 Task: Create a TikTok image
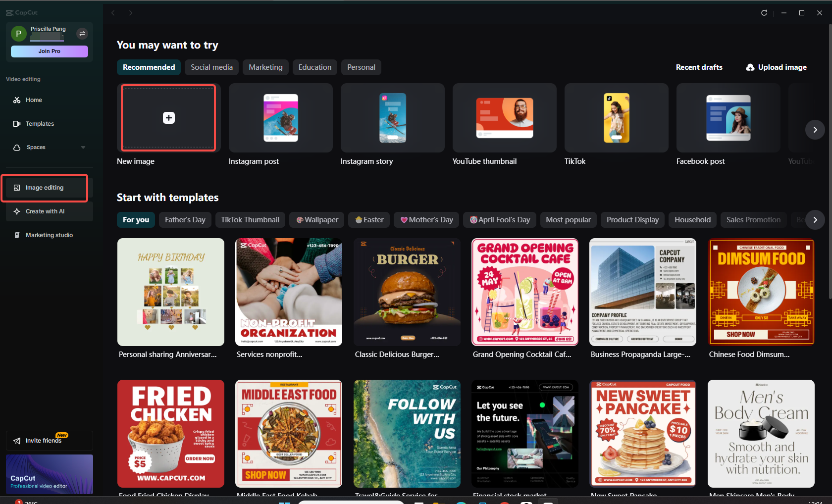(x=617, y=118)
